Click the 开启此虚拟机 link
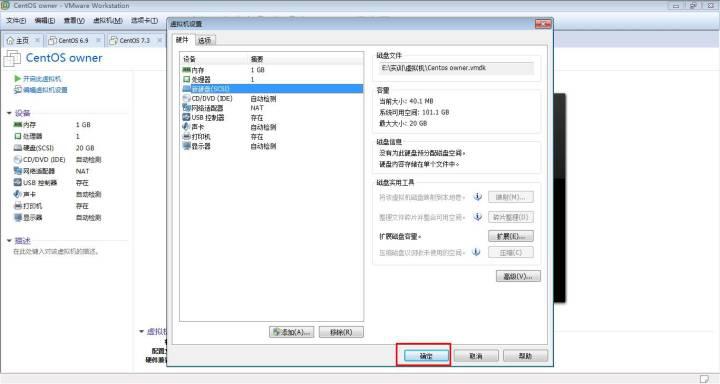Viewport: 720px width, 384px height. pos(42,79)
